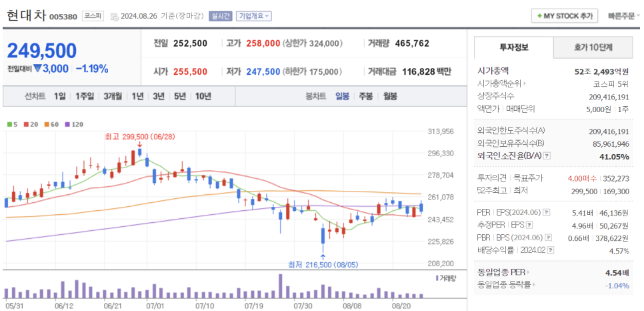644x311 pixels.
Task: Select the 1주일 line chart period
Action: click(x=85, y=96)
